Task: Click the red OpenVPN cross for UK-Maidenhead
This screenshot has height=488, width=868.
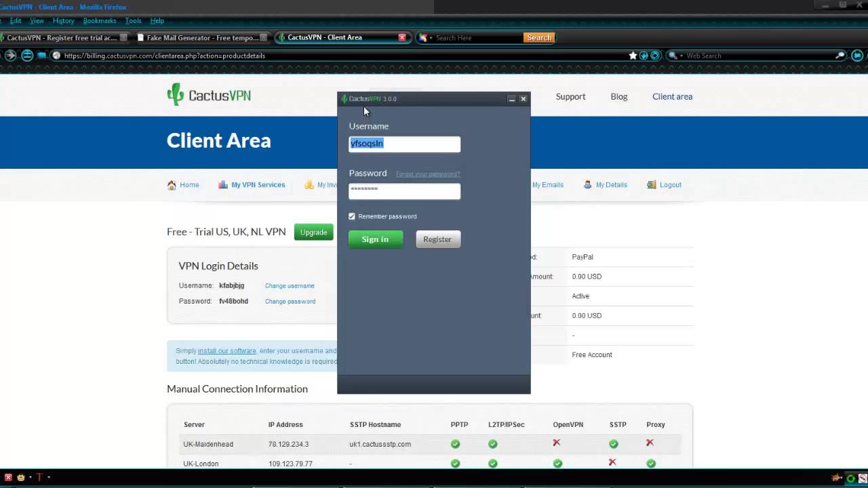Action: pos(557,443)
